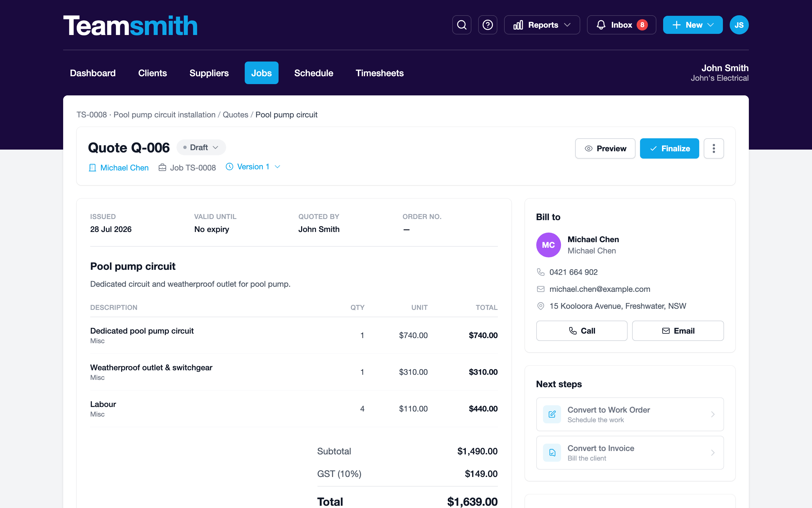Click the clock icon beside Version 1
The height and width of the screenshot is (508, 812).
[x=230, y=167]
